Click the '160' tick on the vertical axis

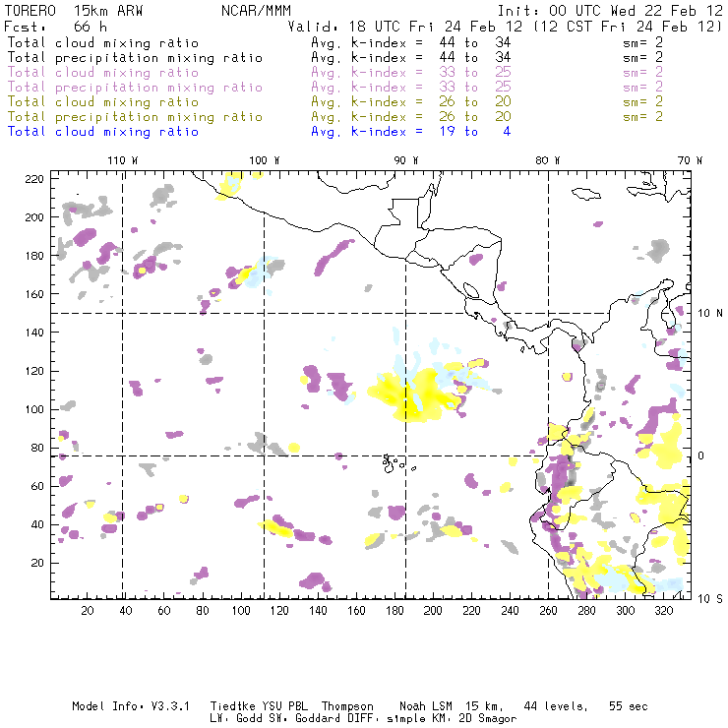34,294
